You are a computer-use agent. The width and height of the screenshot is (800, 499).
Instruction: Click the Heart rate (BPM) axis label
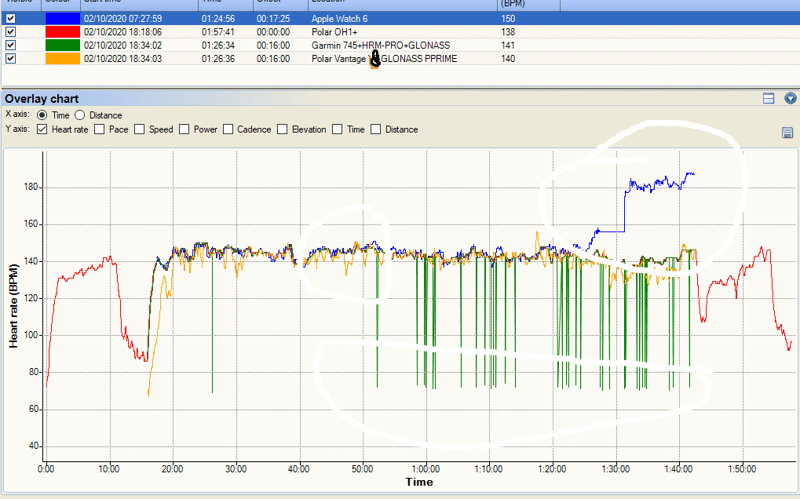(x=13, y=306)
